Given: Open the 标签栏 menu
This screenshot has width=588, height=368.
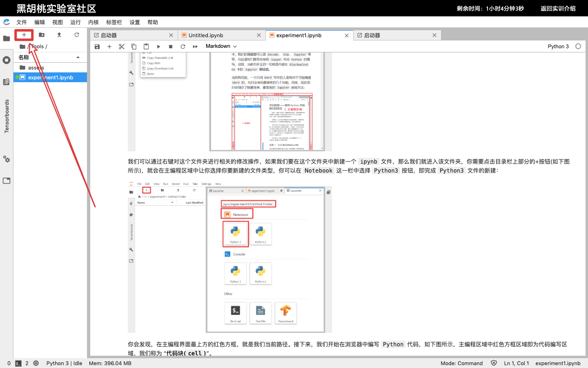Looking at the screenshot, I should (114, 22).
